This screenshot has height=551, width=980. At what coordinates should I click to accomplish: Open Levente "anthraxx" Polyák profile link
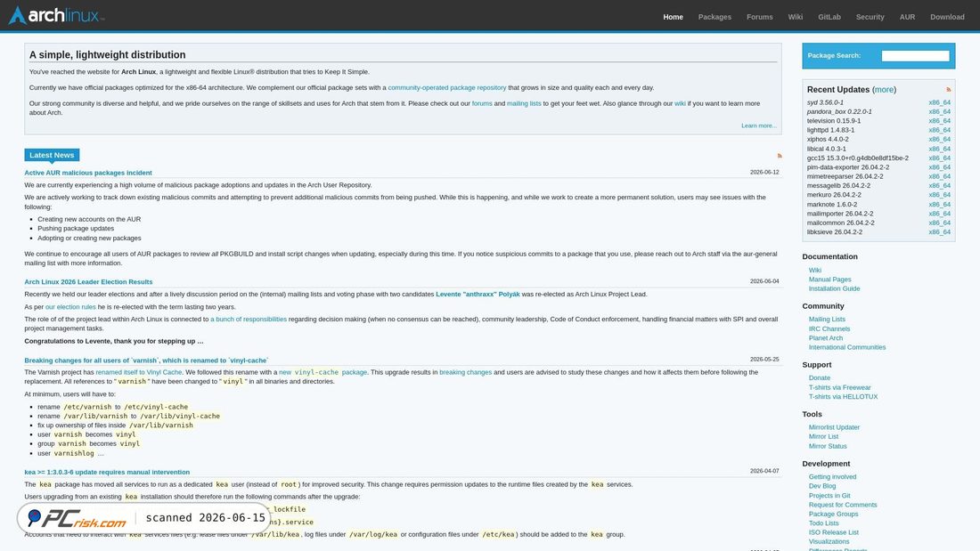478,295
